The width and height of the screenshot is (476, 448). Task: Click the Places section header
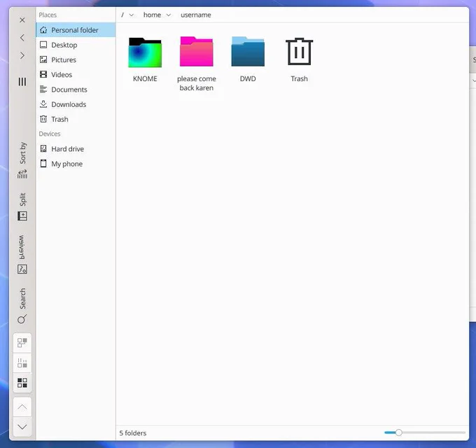pos(48,15)
